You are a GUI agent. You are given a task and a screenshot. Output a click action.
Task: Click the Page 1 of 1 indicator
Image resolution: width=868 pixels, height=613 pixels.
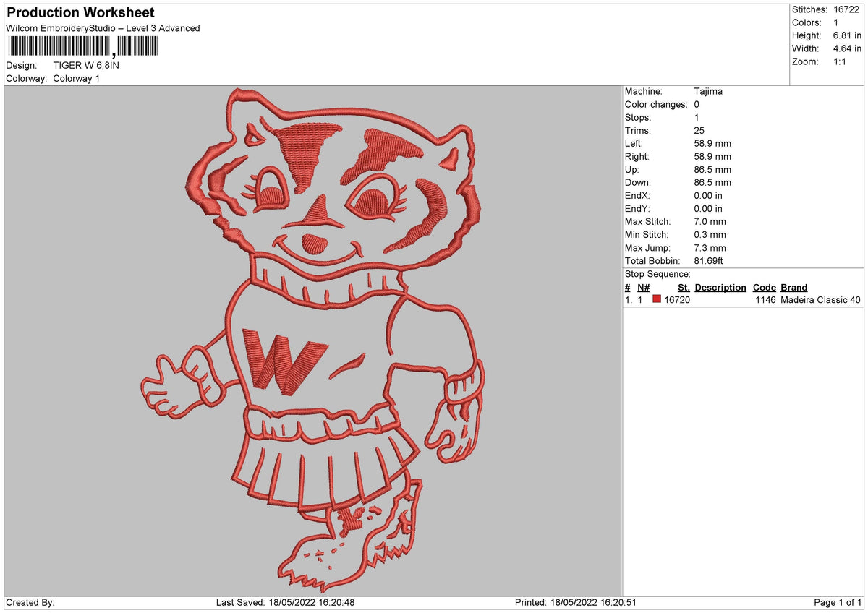coord(838,603)
